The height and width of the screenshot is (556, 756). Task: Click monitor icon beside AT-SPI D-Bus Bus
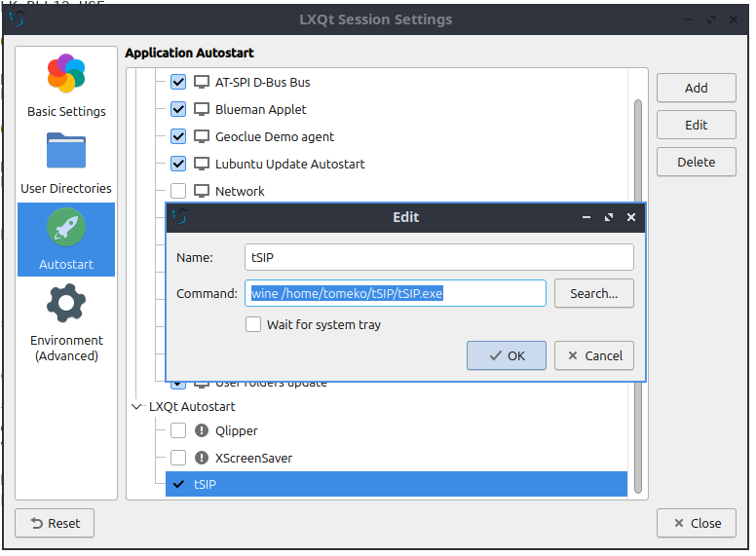202,83
